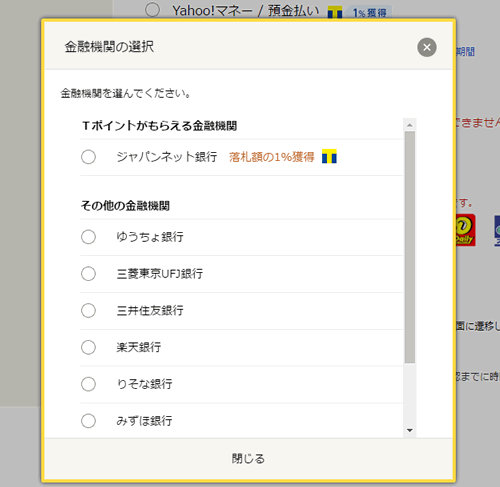Pick みずほ銀行 radio button
Image resolution: width=500 pixels, height=487 pixels.
pyautogui.click(x=88, y=421)
